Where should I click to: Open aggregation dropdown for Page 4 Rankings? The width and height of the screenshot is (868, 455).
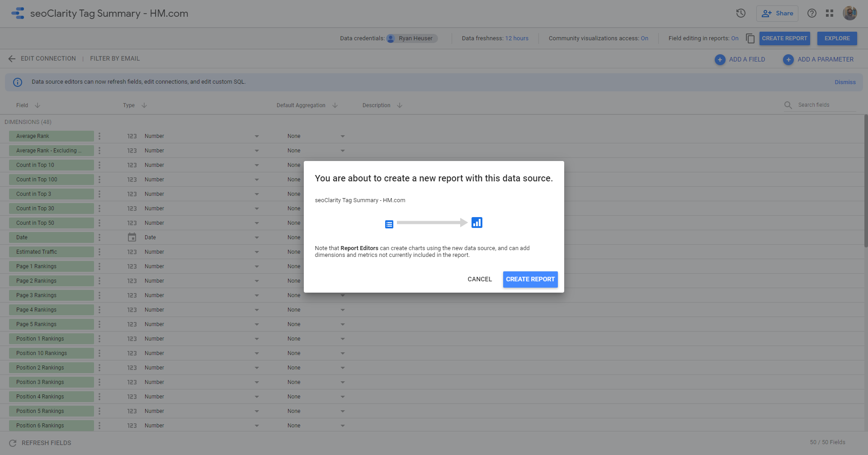[342, 310]
